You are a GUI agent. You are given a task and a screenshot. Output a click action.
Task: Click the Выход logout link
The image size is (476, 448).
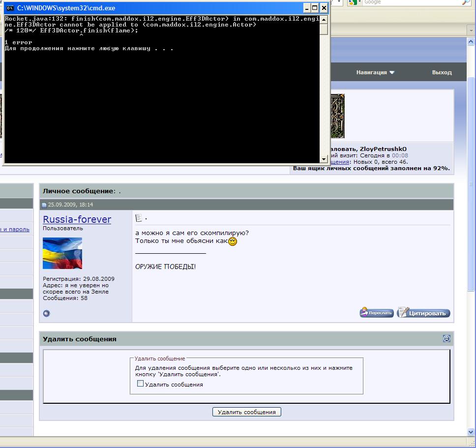(x=442, y=73)
